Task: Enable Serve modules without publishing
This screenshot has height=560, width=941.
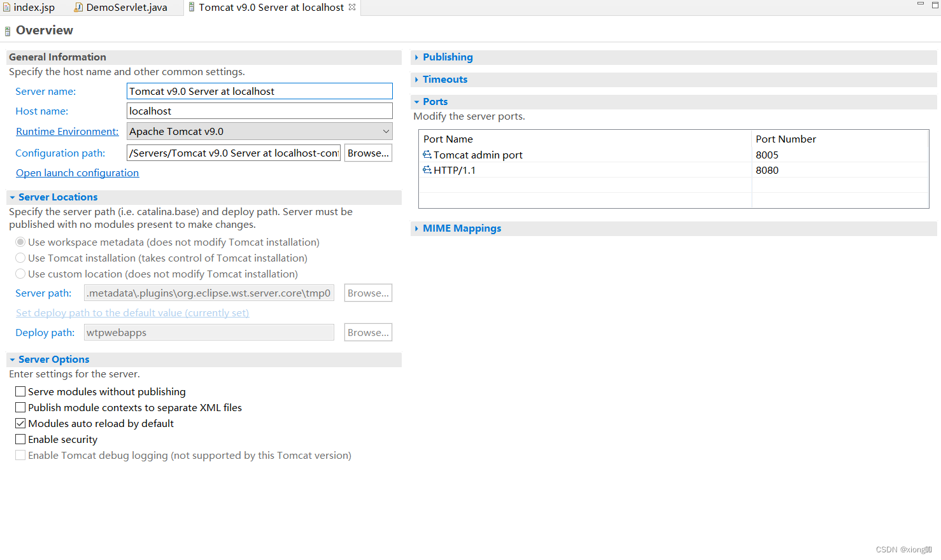Action: click(20, 391)
